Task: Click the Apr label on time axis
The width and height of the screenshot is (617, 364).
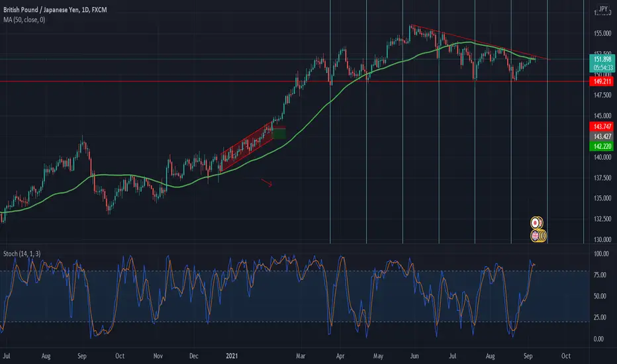Action: [x=340, y=356]
